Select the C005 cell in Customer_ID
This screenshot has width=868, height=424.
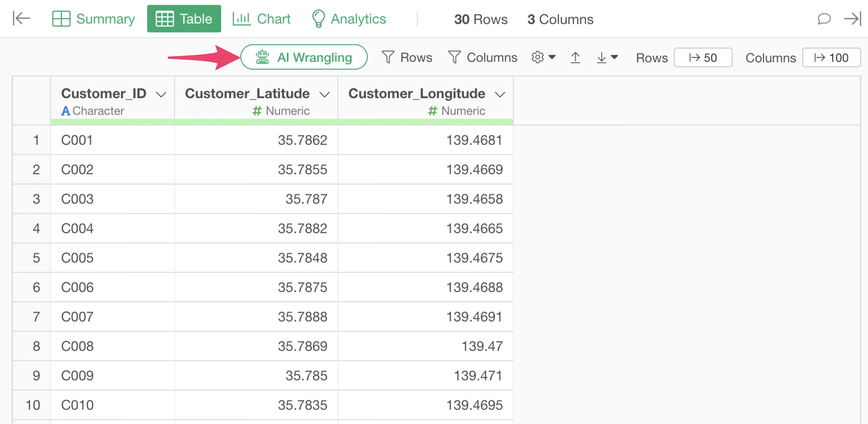tap(77, 258)
